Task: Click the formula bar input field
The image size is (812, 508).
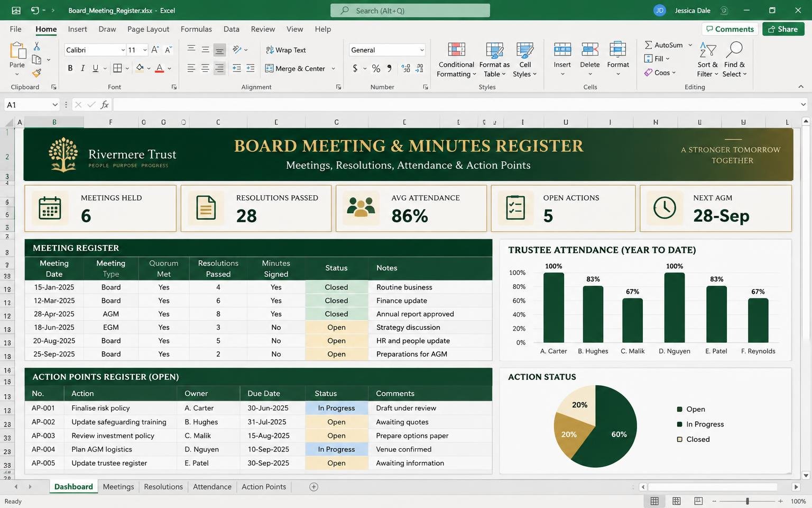Action: 455,105
